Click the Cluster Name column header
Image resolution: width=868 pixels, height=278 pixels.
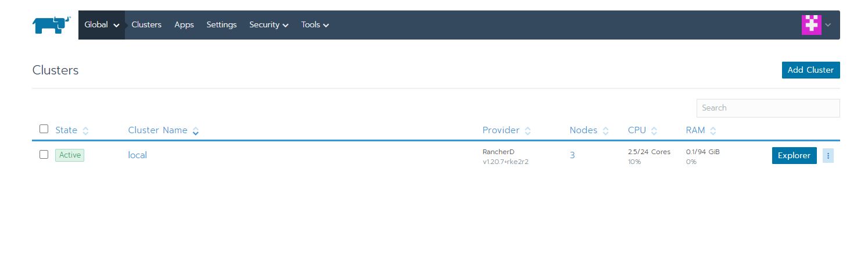point(158,130)
